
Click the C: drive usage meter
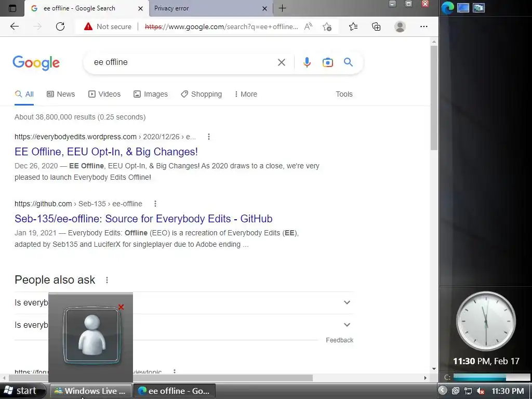[x=491, y=377]
